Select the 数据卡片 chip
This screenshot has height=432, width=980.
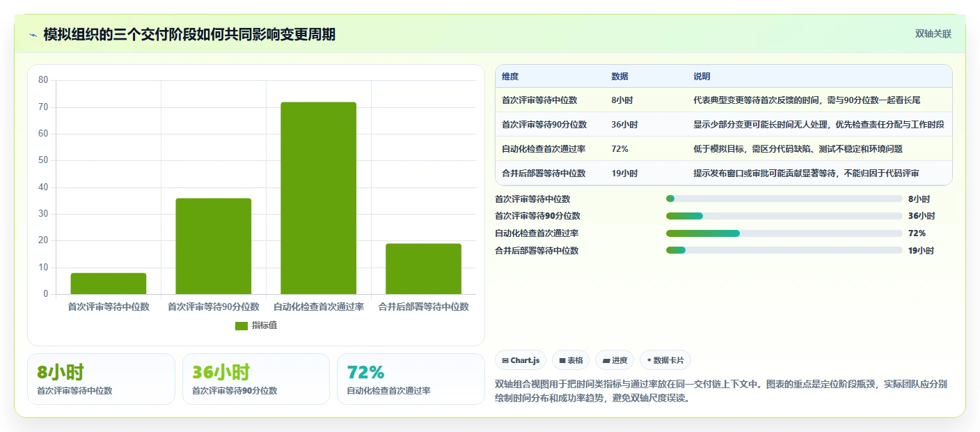(x=665, y=360)
